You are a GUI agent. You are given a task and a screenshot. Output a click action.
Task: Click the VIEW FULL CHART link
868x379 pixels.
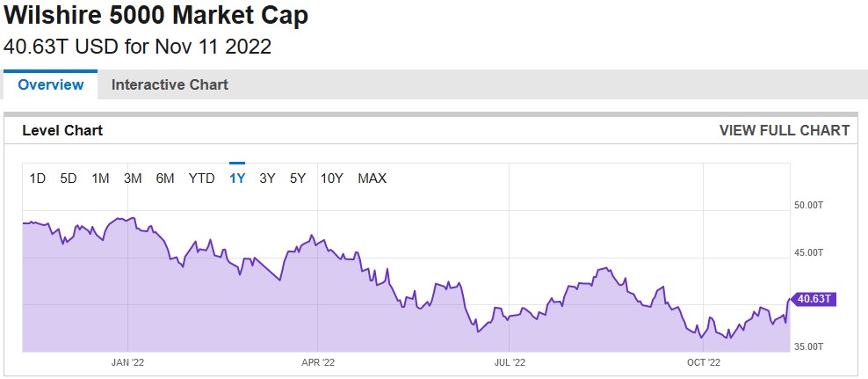pos(784,130)
